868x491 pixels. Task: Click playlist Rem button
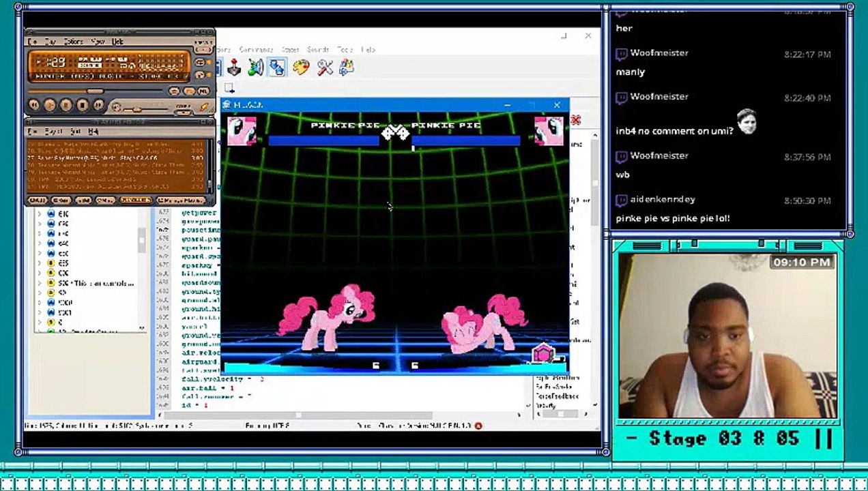(61, 200)
